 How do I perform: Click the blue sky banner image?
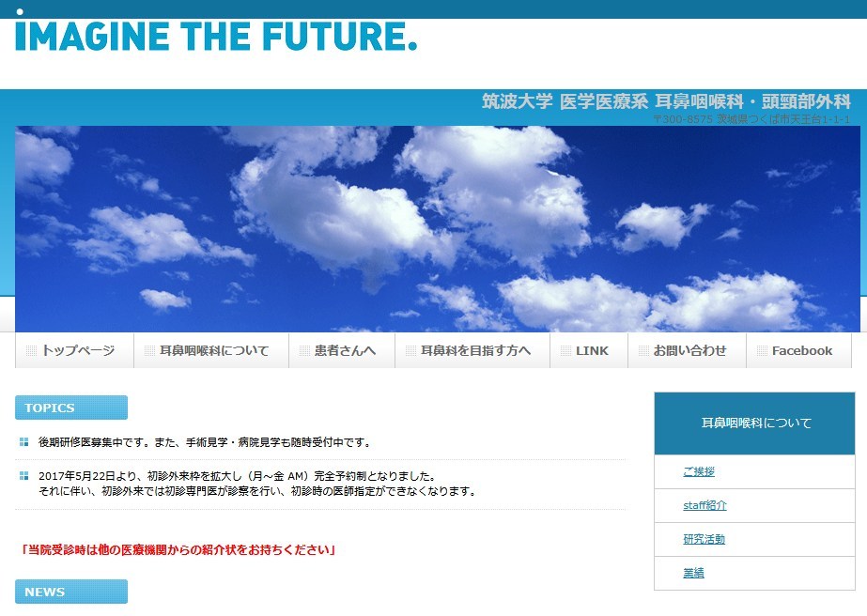pos(437,229)
